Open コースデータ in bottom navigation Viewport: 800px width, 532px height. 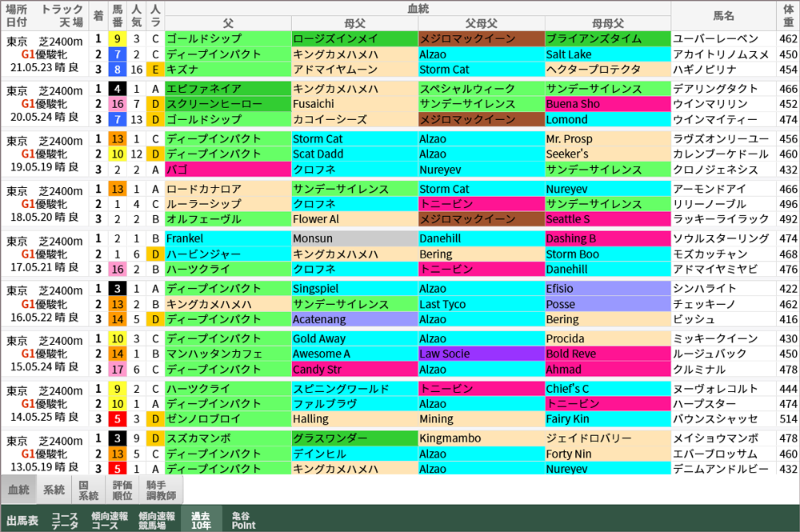65,520
